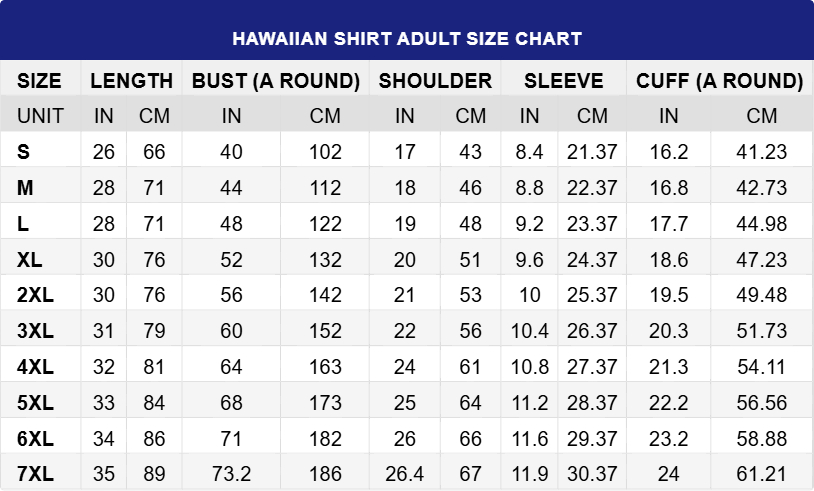The height and width of the screenshot is (491, 814).
Task: Click the LENGTH column header
Action: (x=132, y=81)
